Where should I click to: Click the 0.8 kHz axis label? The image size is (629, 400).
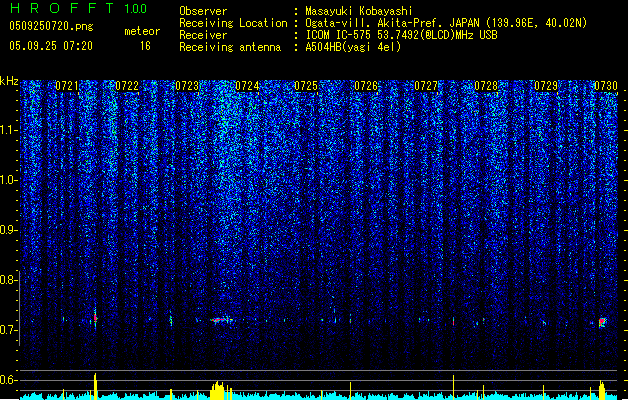tap(8, 280)
